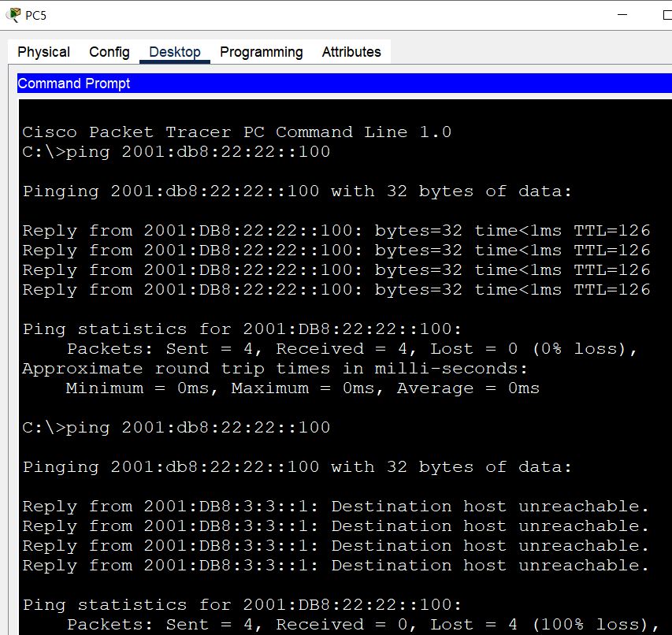
Task: Open the Physical tab
Action: click(43, 52)
